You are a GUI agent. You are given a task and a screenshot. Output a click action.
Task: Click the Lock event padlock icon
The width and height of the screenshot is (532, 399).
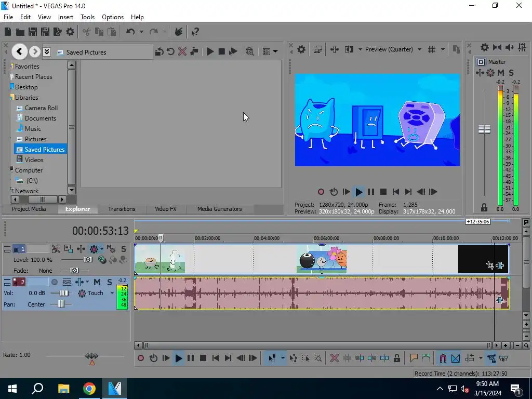[x=396, y=358]
